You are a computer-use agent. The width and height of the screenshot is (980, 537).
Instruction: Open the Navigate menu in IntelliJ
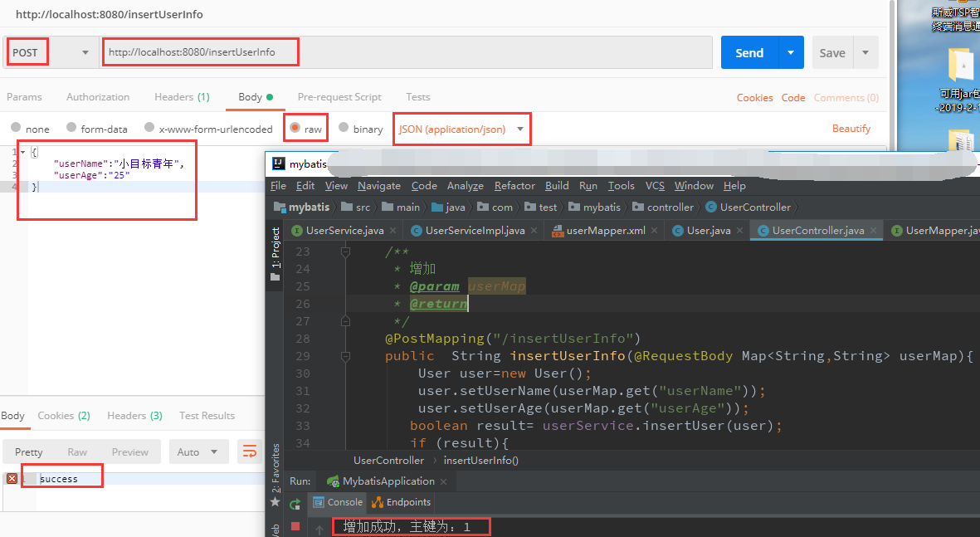coord(378,186)
